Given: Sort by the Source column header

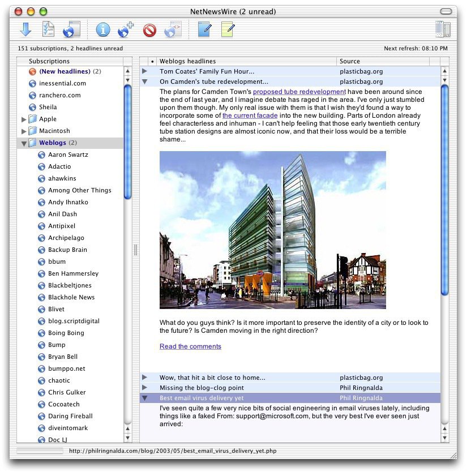Looking at the screenshot, I should (383, 61).
